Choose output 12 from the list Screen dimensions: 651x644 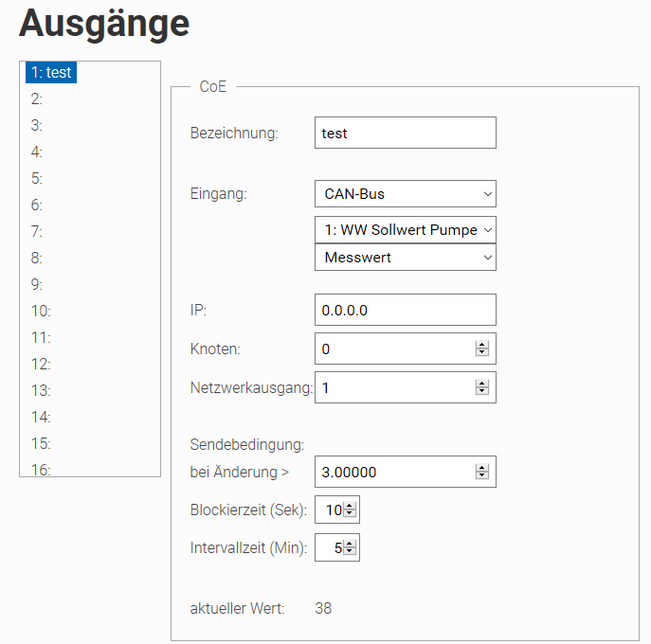(41, 364)
